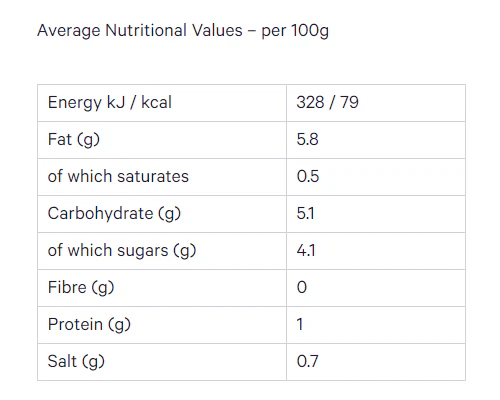Click the Average Nutritional Values heading

pos(183,31)
